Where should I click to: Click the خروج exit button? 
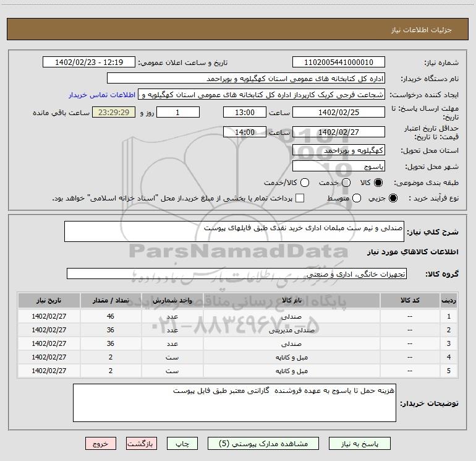(101, 444)
